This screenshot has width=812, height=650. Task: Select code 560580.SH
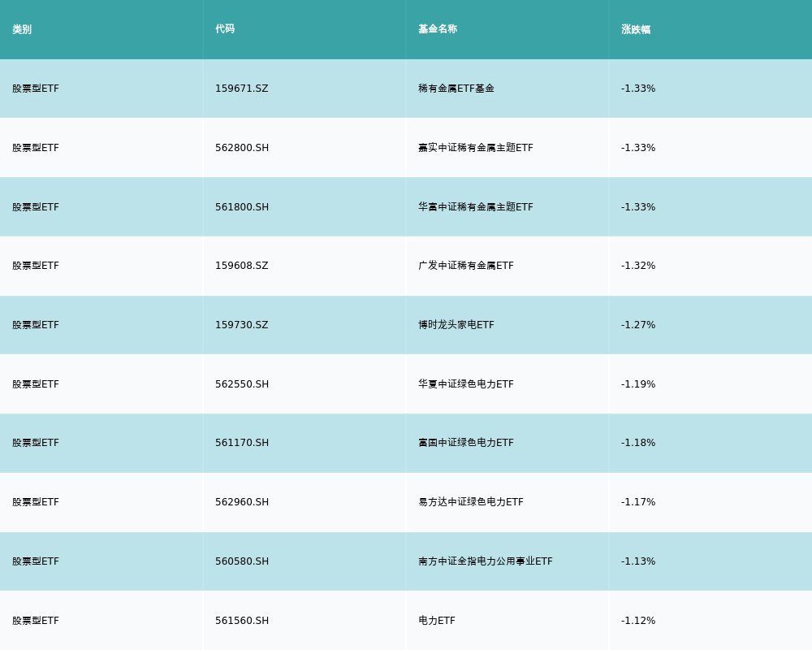point(242,561)
